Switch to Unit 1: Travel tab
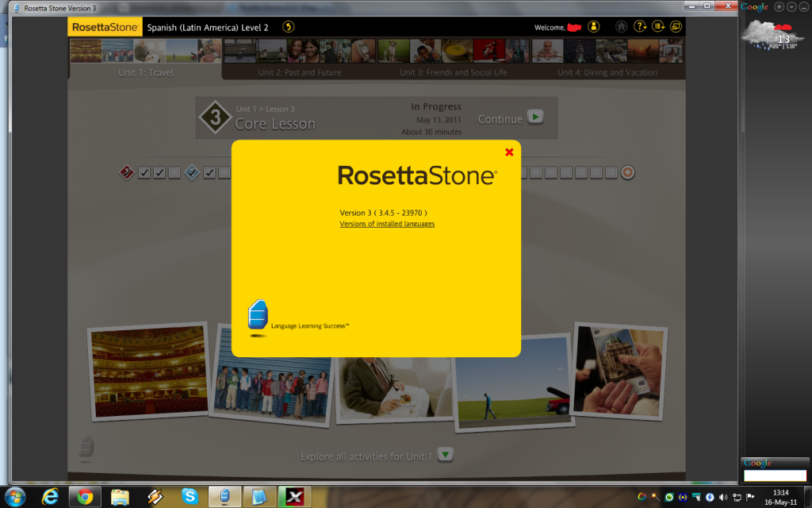This screenshot has height=508, width=812. click(146, 72)
